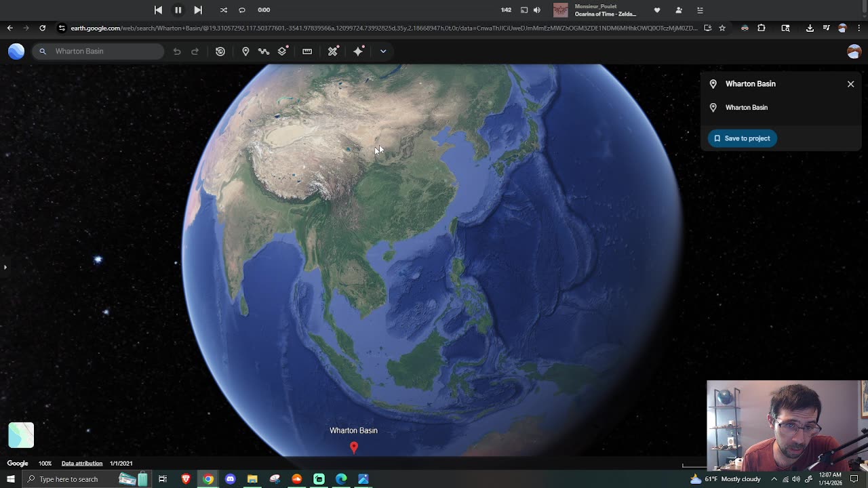The image size is (868, 488).
Task: Draw a path or polygon
Action: pyautogui.click(x=264, y=51)
